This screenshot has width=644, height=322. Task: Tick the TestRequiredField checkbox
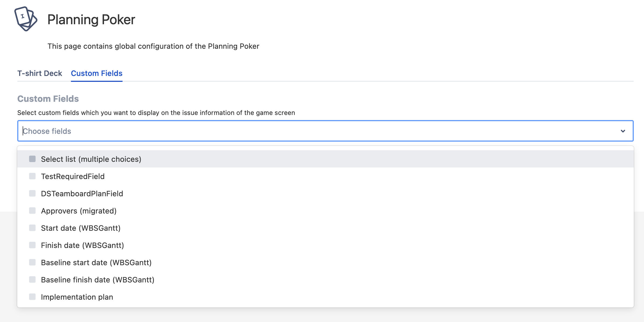tap(32, 176)
